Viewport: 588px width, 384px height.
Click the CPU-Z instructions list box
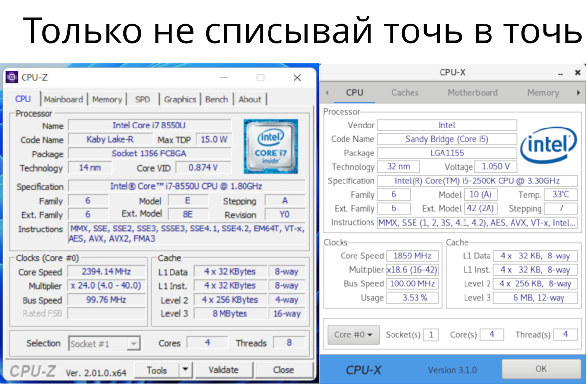186,233
